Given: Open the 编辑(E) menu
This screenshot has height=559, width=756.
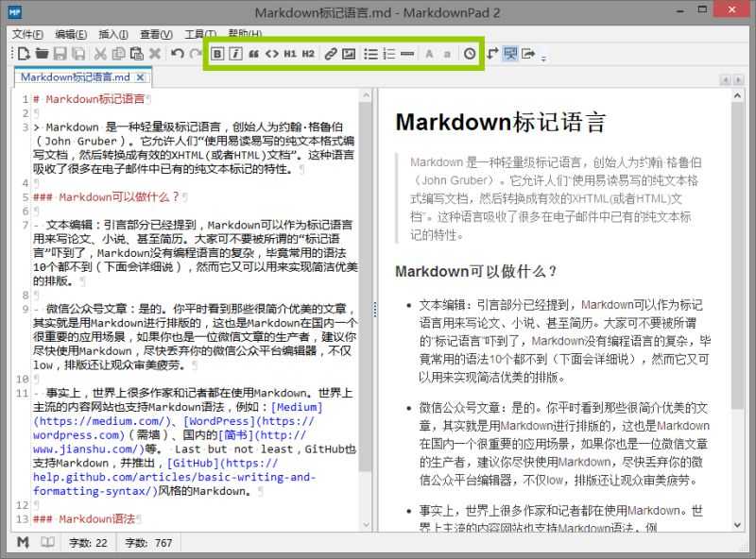Looking at the screenshot, I should click(71, 34).
